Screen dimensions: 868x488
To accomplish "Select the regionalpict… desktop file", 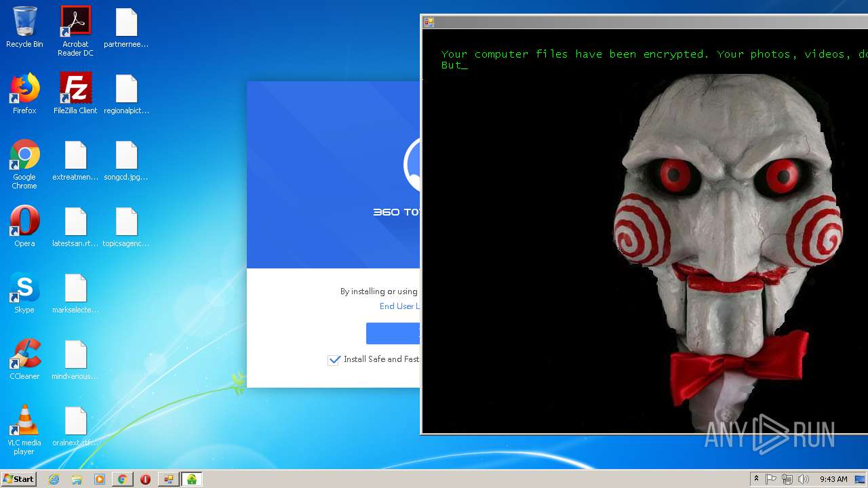I will (x=126, y=94).
